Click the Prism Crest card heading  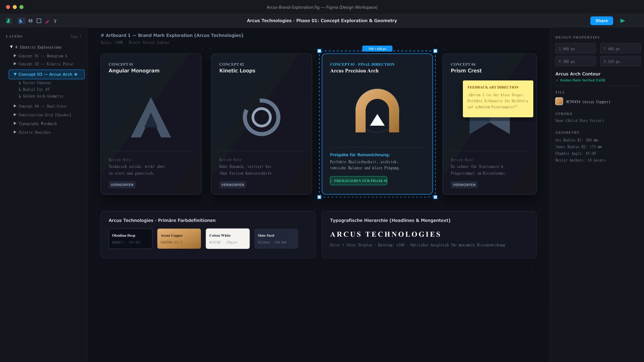point(466,71)
